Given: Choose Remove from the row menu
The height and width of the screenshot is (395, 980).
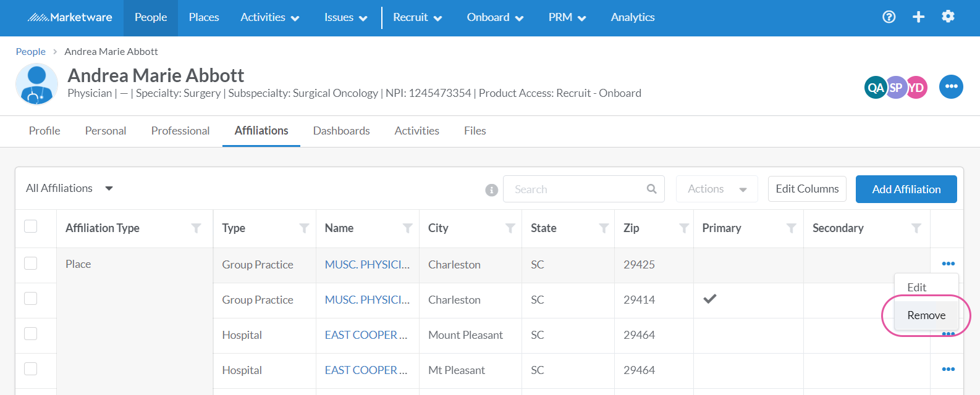Looking at the screenshot, I should coord(926,315).
